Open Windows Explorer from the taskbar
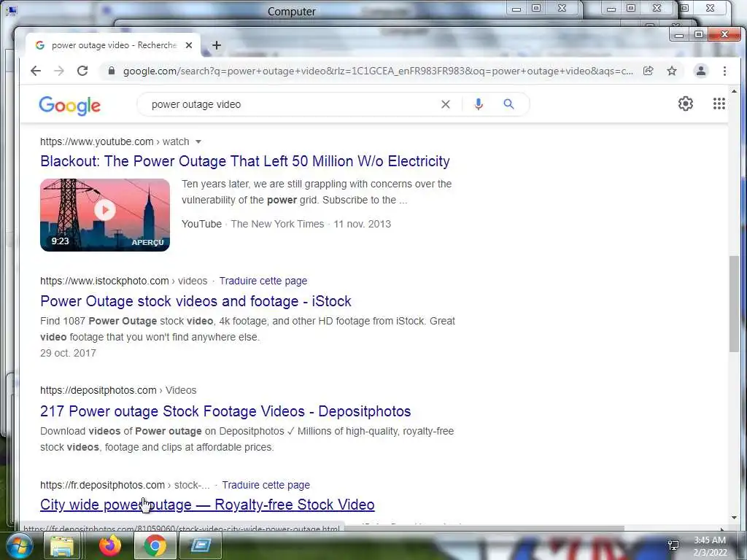 click(x=63, y=545)
